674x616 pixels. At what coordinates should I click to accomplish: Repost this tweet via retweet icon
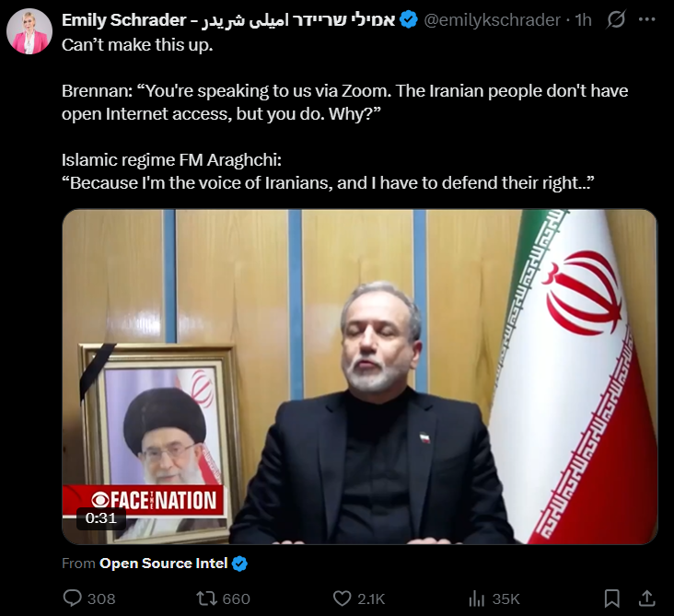pos(207,599)
